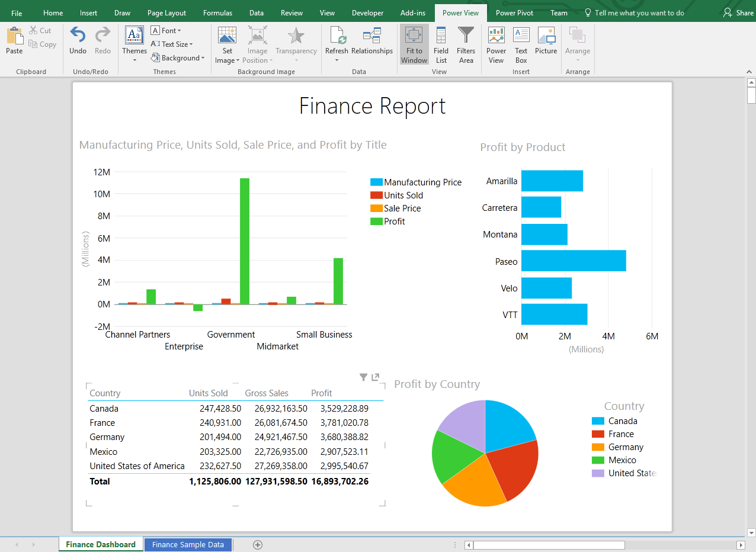The image size is (756, 552).
Task: Expand the Background options
Action: [178, 57]
